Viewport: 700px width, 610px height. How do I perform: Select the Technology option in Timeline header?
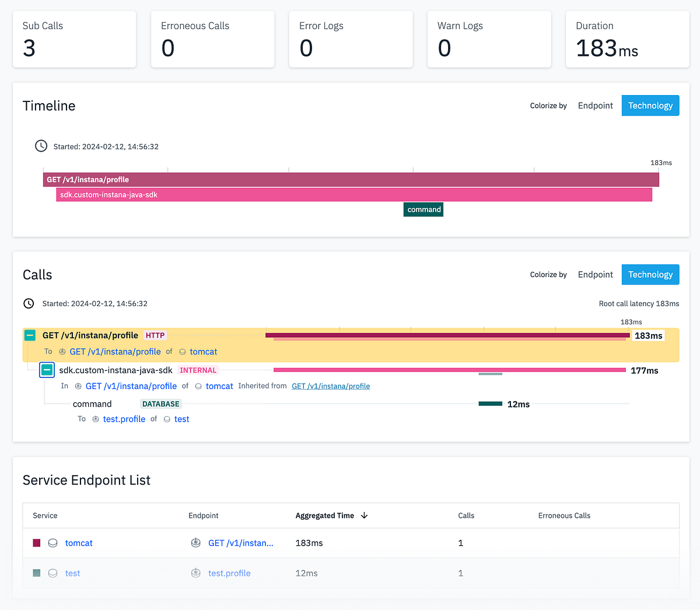pyautogui.click(x=650, y=106)
